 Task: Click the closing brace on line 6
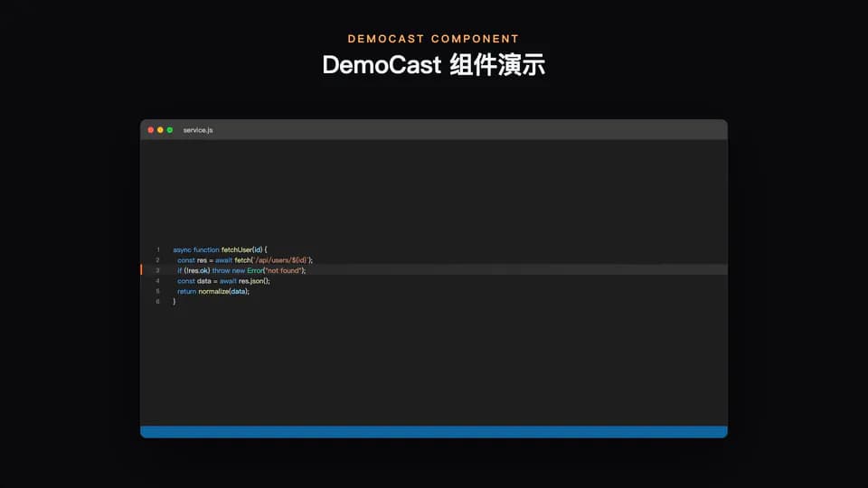[x=175, y=302]
